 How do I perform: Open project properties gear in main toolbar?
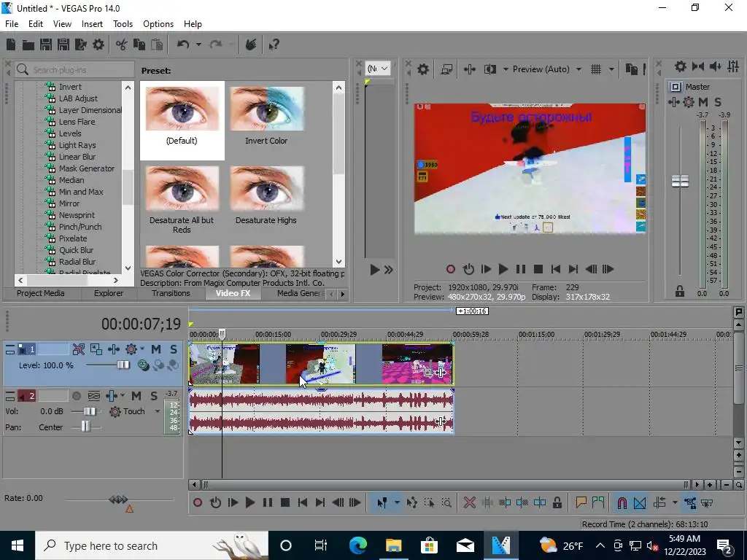click(98, 44)
